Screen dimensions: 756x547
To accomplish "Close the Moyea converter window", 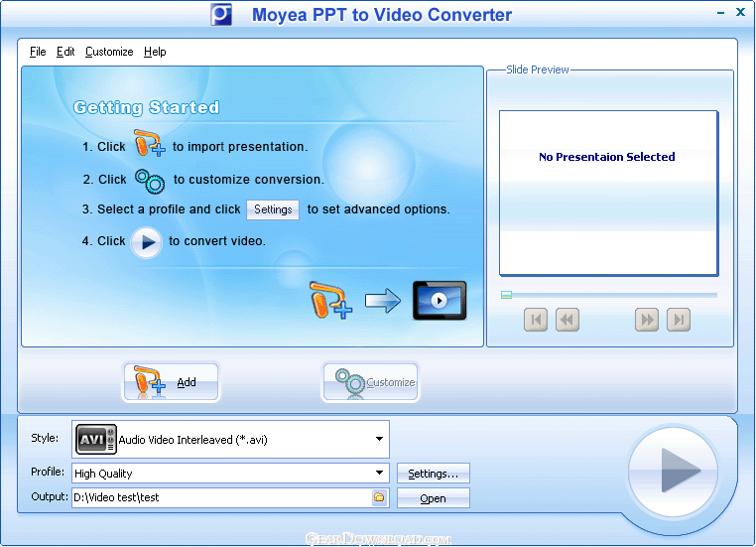I will [x=740, y=12].
